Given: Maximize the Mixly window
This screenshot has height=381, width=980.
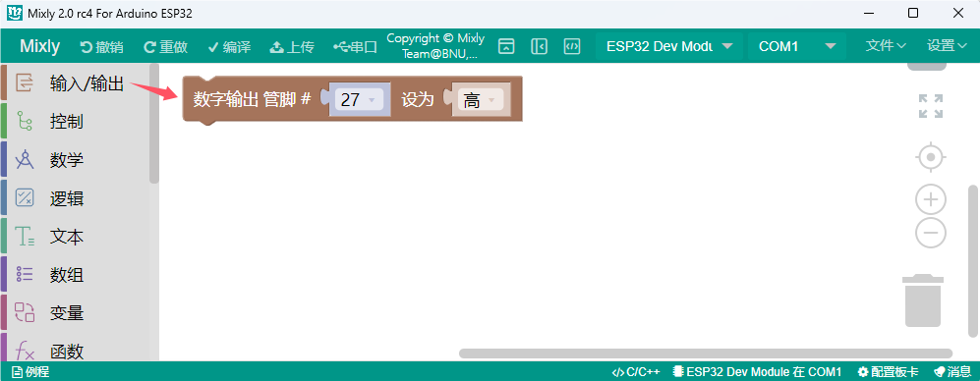Looking at the screenshot, I should [913, 13].
